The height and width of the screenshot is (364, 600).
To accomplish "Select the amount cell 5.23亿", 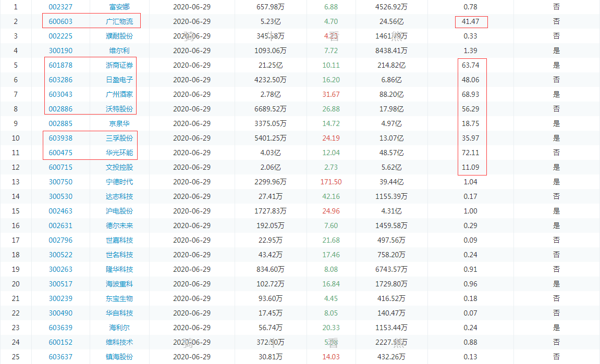I will (x=271, y=21).
